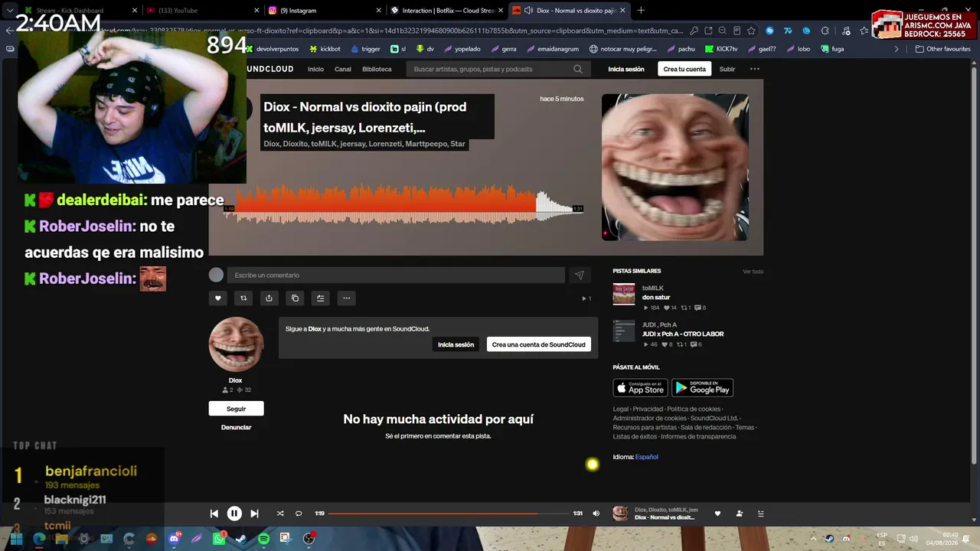Open the App Store download badge

640,388
